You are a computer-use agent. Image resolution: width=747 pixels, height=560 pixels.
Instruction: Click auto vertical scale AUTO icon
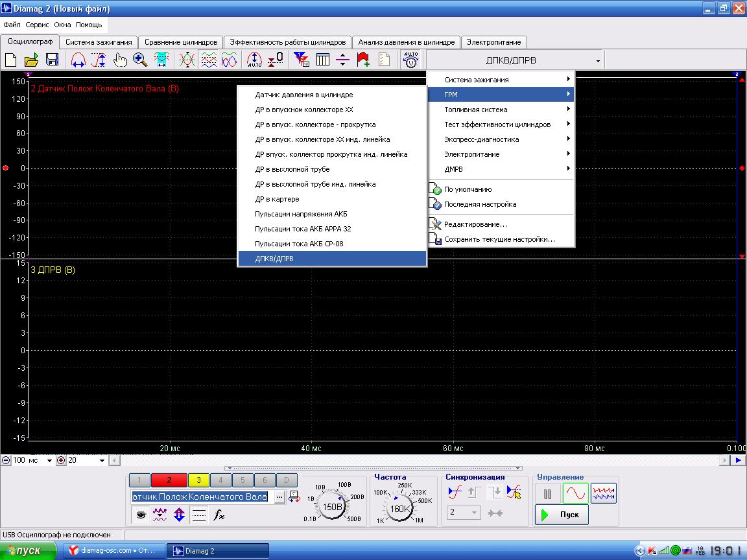pyautogui.click(x=254, y=60)
